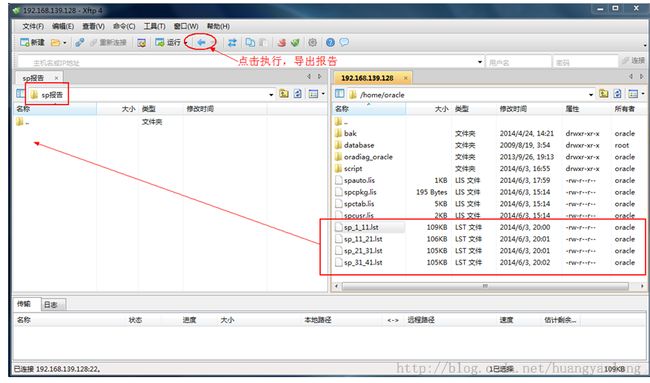Toggle the local pane folder tree icon
The height and width of the screenshot is (383, 650).
(20, 94)
